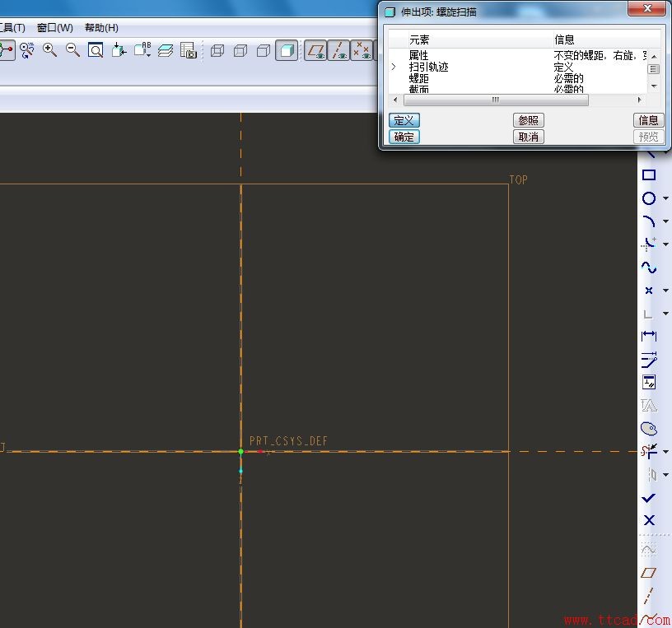Viewport: 672px width, 628px height.
Task: Select the Shading display mode icon
Action: pos(287,50)
